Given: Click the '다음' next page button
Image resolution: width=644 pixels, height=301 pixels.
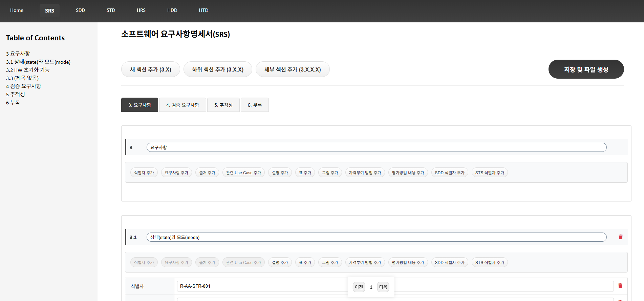Looking at the screenshot, I should coord(383,287).
